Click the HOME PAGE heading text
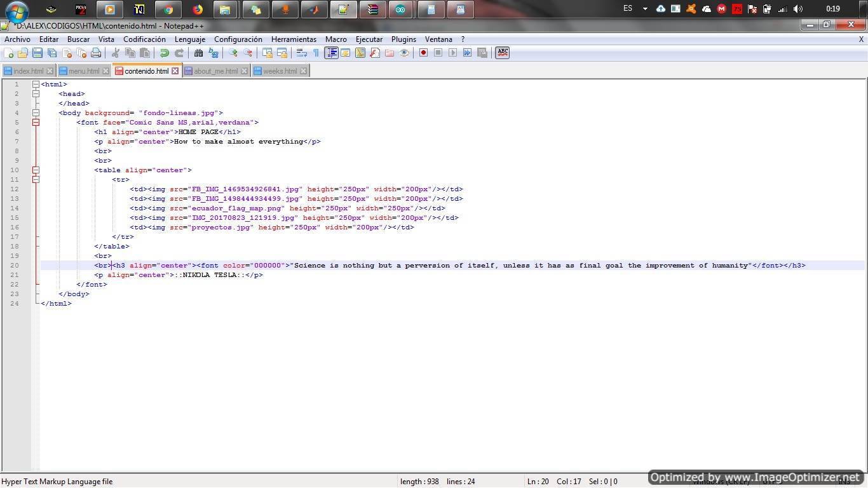The width and height of the screenshot is (868, 488). click(198, 132)
